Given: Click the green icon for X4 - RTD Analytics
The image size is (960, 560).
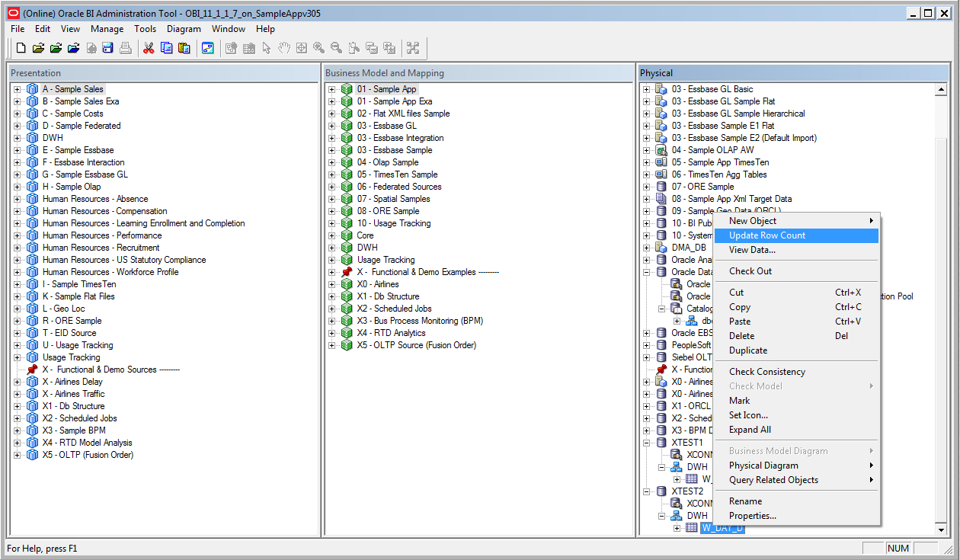Looking at the screenshot, I should (347, 333).
